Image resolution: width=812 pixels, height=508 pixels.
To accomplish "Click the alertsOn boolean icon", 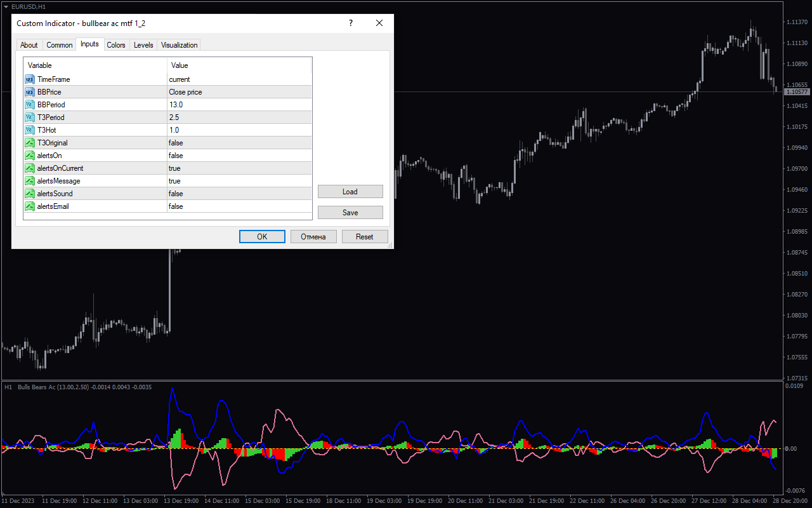I will tap(30, 156).
